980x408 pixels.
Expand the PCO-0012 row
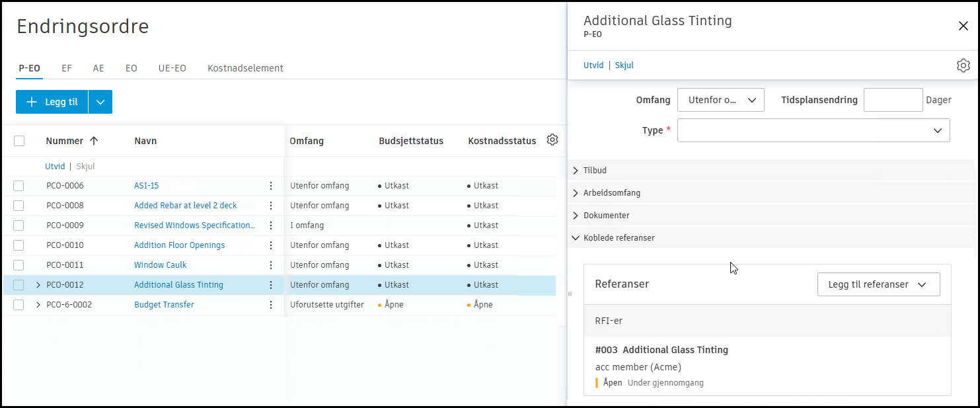click(38, 285)
